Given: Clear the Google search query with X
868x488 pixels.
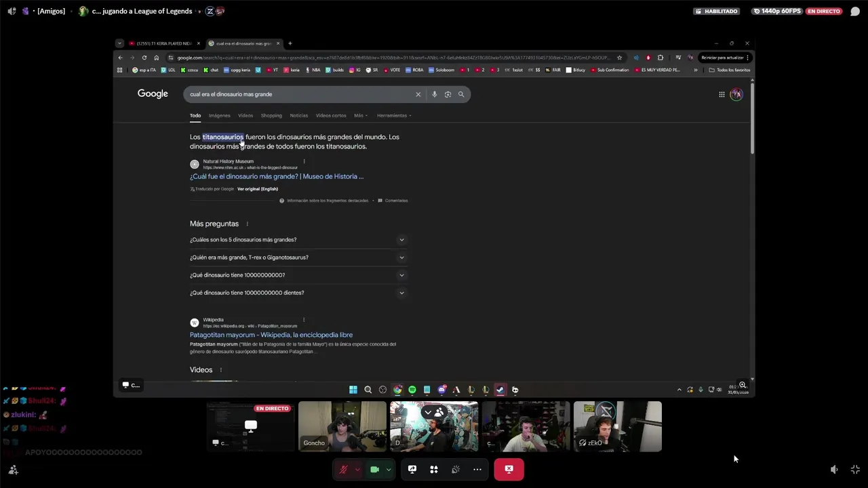Looking at the screenshot, I should tap(418, 94).
